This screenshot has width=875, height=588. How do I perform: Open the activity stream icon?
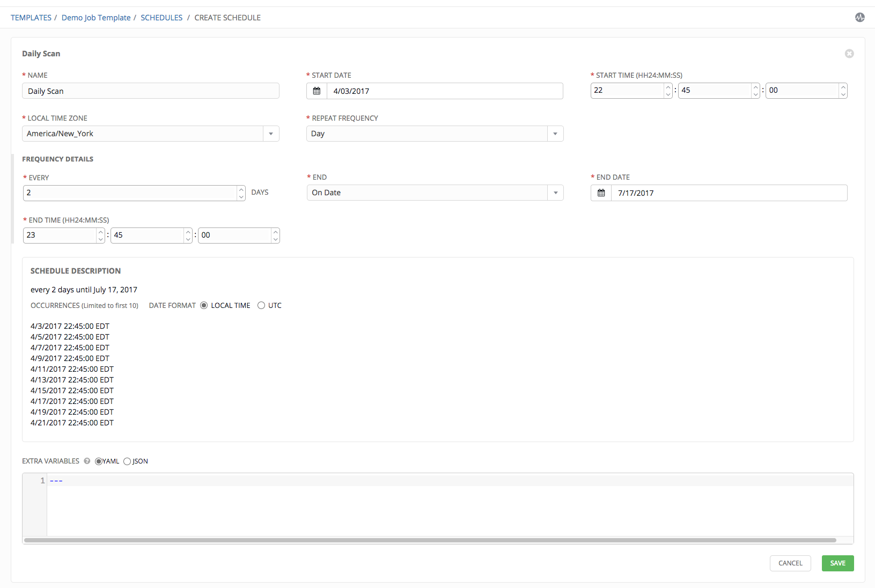pyautogui.click(x=859, y=17)
